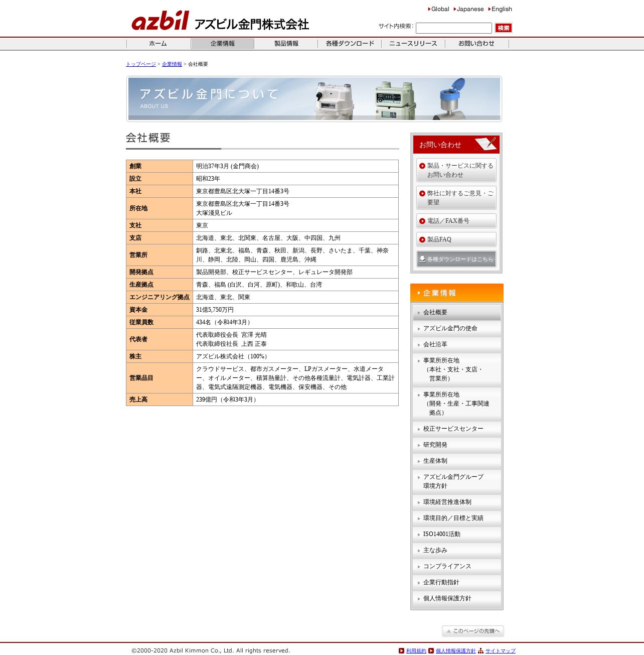Click the 従業員数 value 434名
This screenshot has width=644, height=655.
tap(224, 322)
